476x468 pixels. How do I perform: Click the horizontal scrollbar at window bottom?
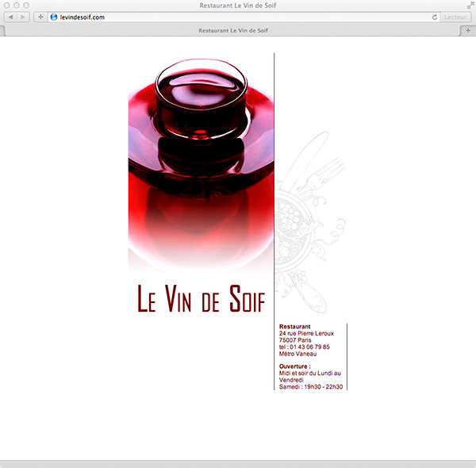point(238,463)
